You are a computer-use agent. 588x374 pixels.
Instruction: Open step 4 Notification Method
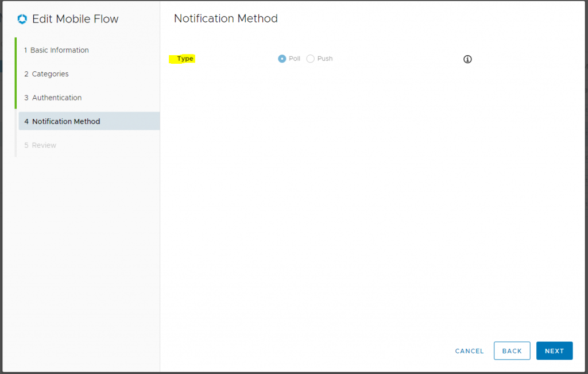[x=89, y=121]
